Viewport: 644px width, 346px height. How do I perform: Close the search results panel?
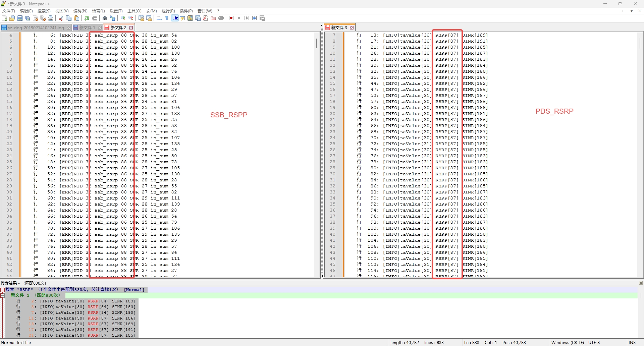[x=641, y=283]
